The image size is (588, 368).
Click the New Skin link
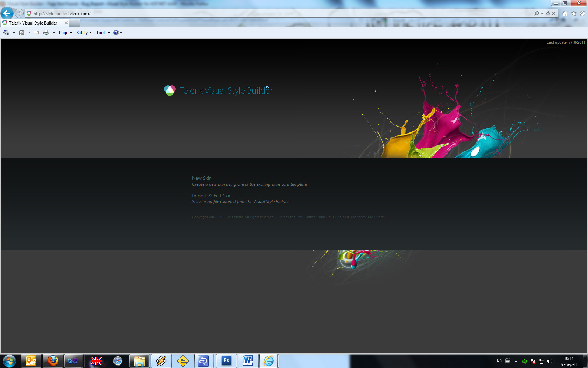tap(202, 178)
